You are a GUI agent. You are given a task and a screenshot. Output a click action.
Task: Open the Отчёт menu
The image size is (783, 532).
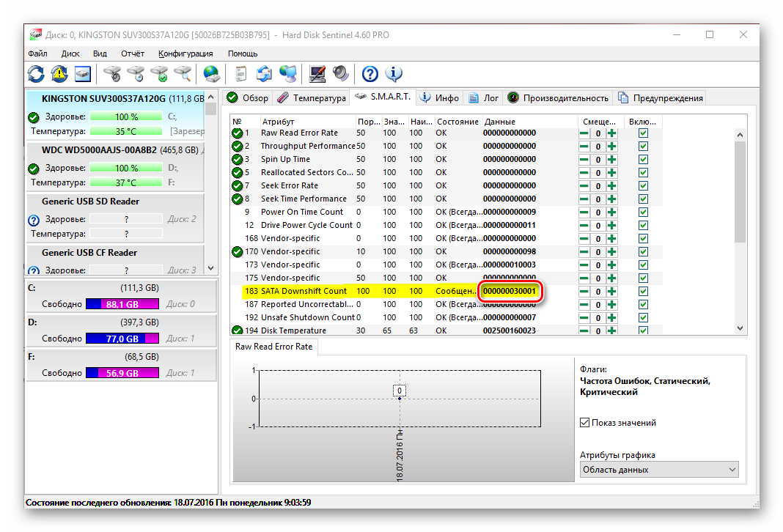132,53
